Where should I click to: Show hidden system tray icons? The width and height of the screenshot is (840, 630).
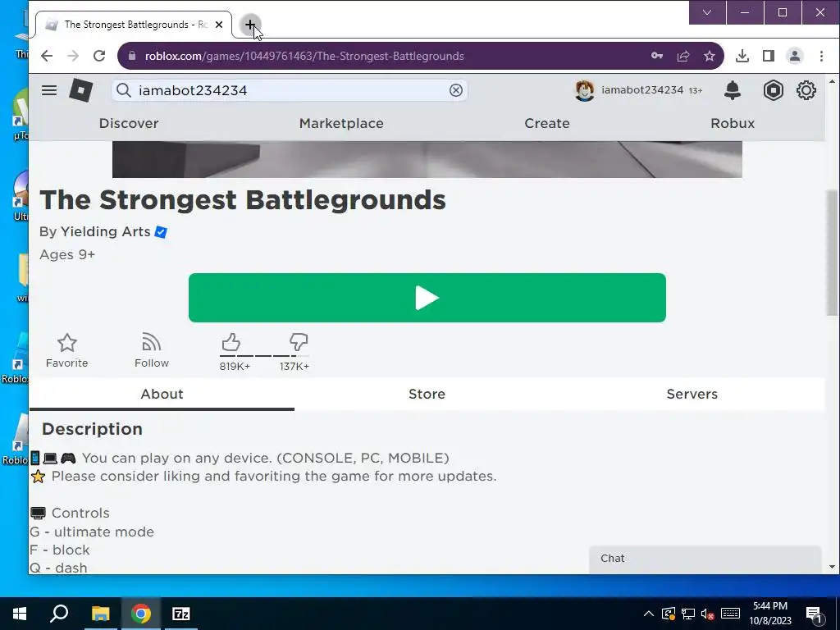click(x=648, y=614)
